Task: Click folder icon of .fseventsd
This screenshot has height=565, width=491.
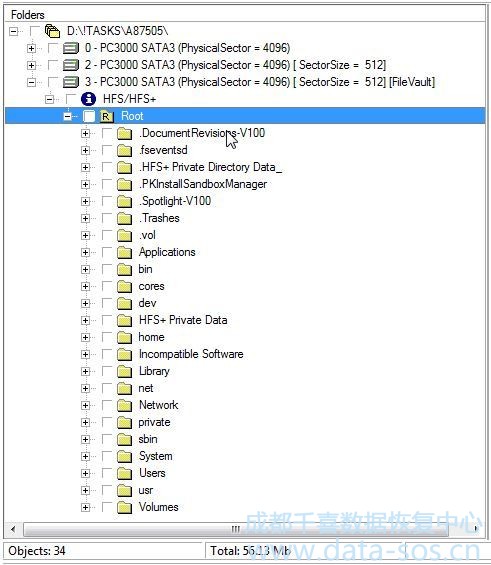Action: click(125, 150)
